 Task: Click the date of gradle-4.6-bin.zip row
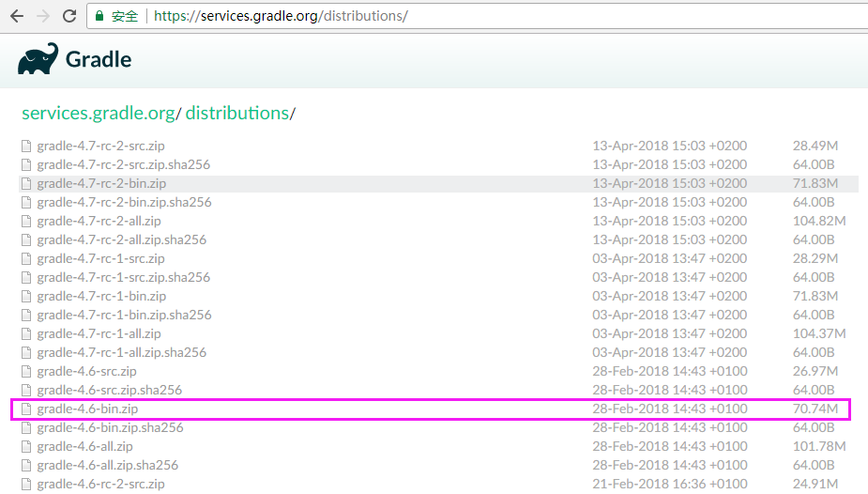(670, 409)
